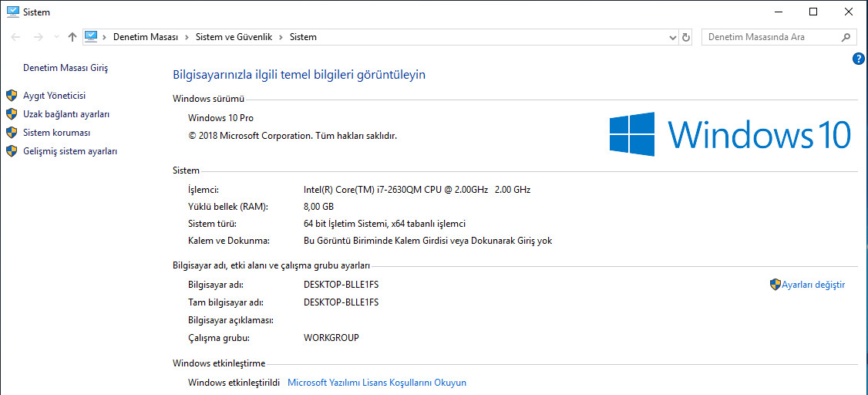Image resolution: width=868 pixels, height=395 pixels.
Task: Select the WORKGROUP value
Action: pyautogui.click(x=331, y=337)
